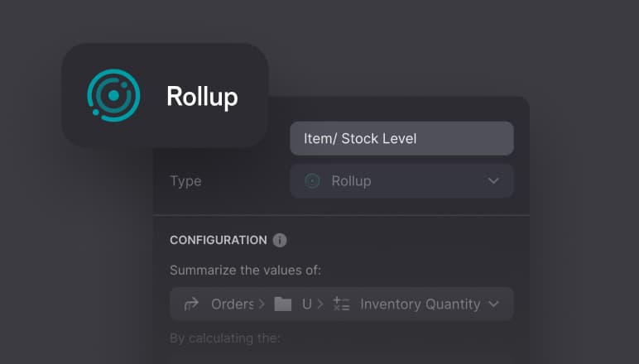The height and width of the screenshot is (364, 639).
Task: Expand the Inventory Quantity dropdown chevron
Action: [x=493, y=304]
